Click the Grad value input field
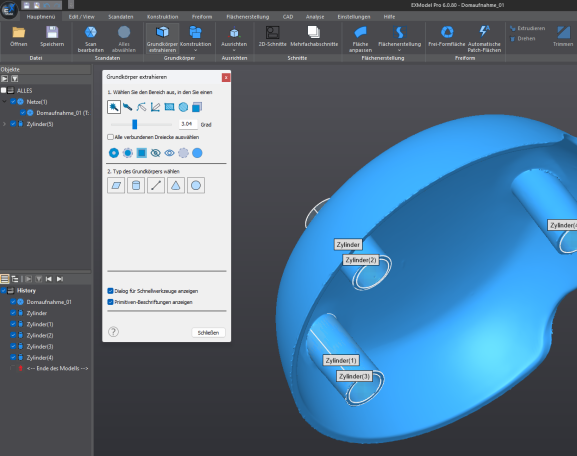This screenshot has height=456, width=577. click(x=188, y=124)
